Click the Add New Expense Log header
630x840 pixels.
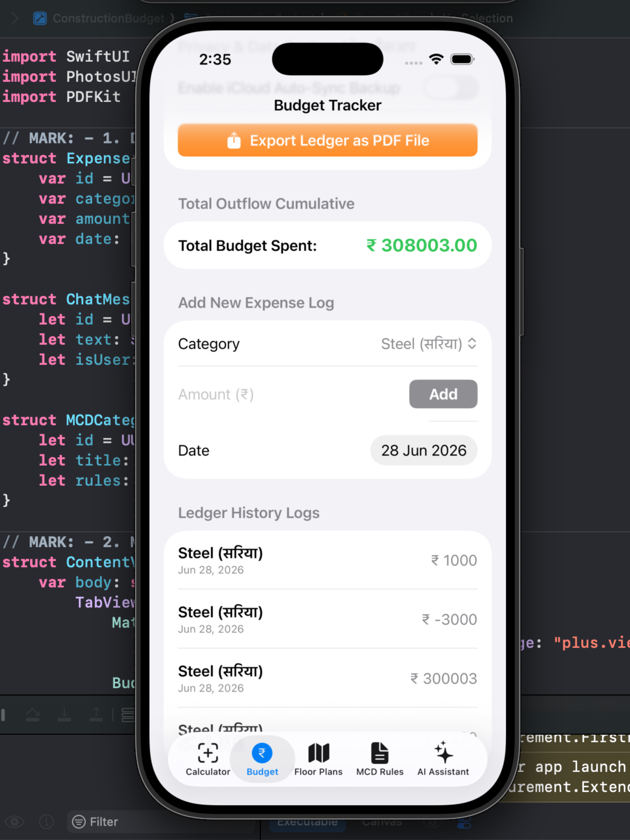pyautogui.click(x=256, y=303)
